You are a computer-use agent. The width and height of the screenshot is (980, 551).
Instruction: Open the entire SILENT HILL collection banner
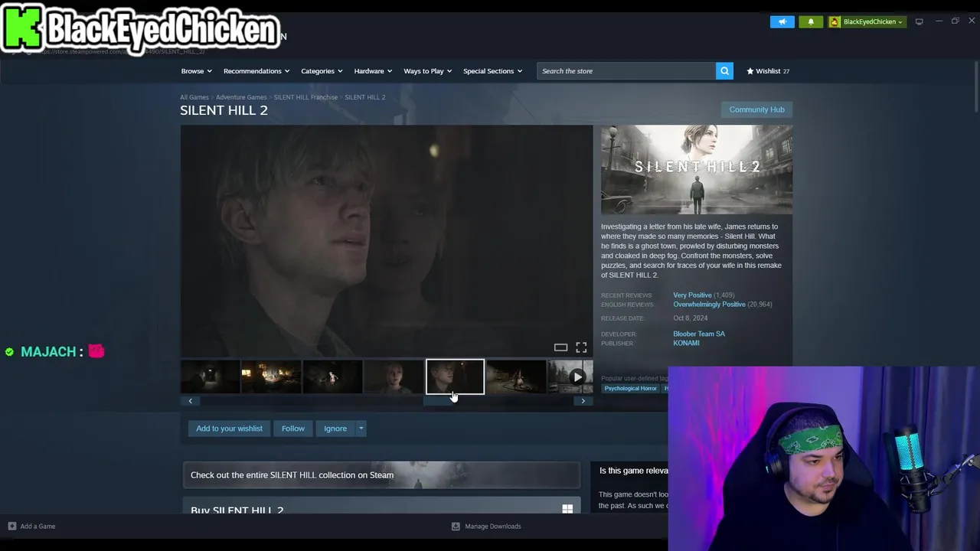click(381, 475)
